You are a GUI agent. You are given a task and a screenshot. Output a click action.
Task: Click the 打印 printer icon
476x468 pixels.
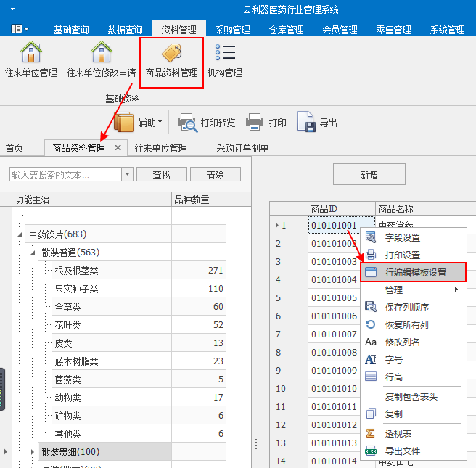(x=254, y=123)
